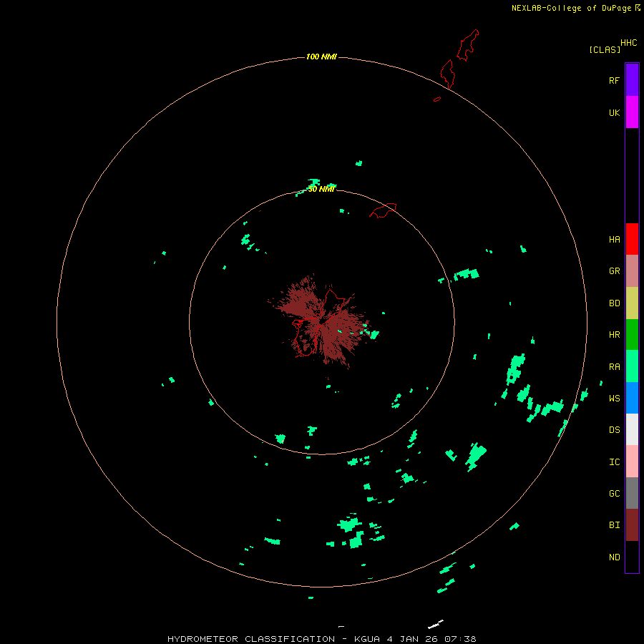Click the WS legend label
Image resolution: width=644 pixels, height=644 pixels.
(x=614, y=398)
